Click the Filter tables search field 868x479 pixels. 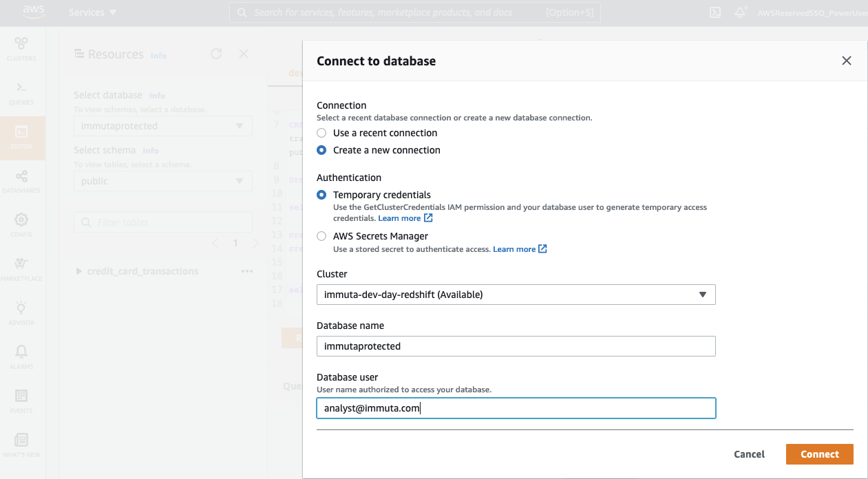tap(163, 222)
